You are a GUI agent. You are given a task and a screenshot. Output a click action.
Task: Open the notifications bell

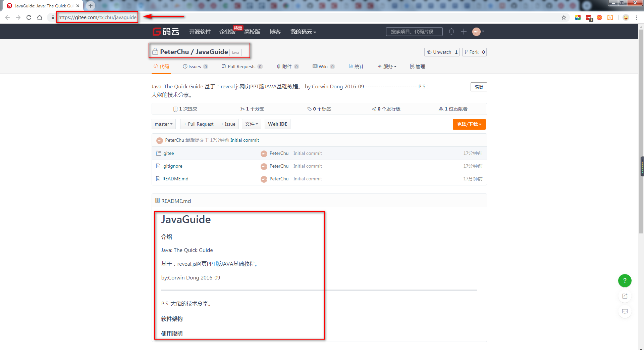(x=451, y=32)
